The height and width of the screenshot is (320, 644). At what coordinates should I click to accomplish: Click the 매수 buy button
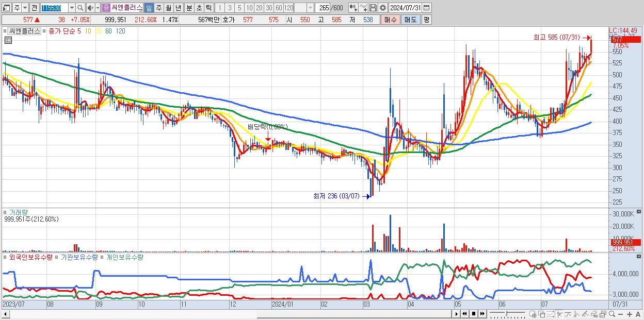click(390, 20)
